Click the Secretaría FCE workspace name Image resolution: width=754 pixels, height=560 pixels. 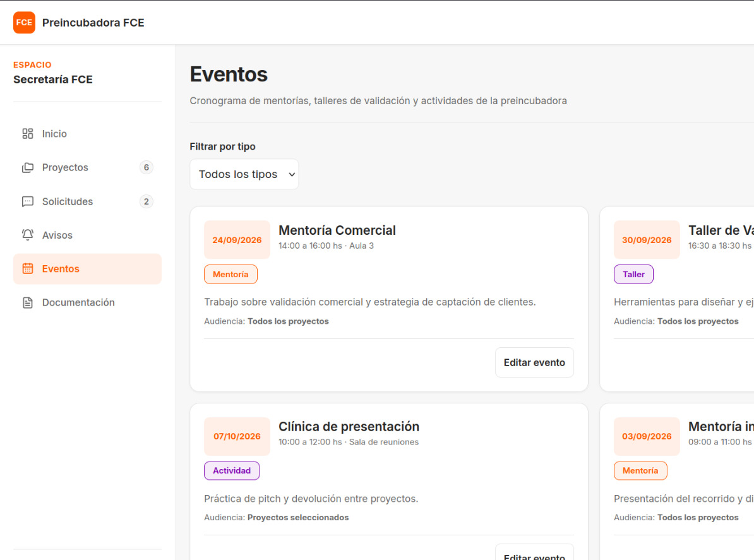[53, 80]
